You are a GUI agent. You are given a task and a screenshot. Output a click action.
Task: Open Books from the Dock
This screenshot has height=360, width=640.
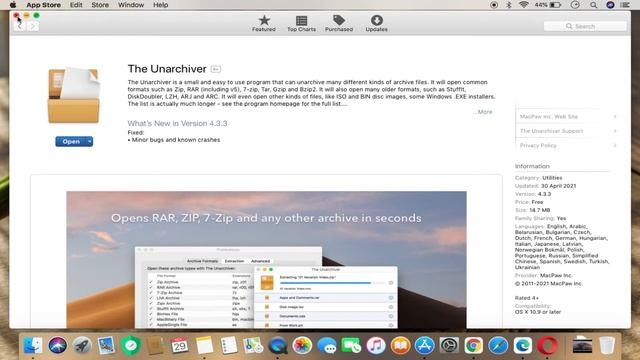coord(400,345)
